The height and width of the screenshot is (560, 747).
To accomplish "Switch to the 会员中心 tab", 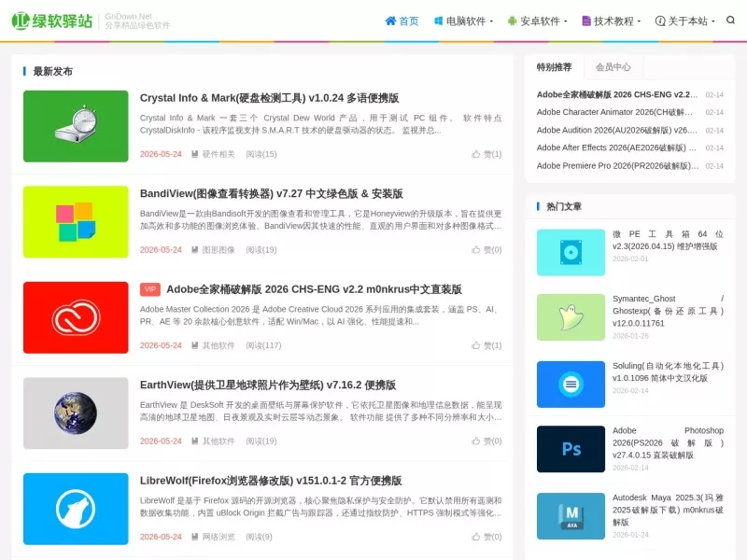I will (x=613, y=67).
